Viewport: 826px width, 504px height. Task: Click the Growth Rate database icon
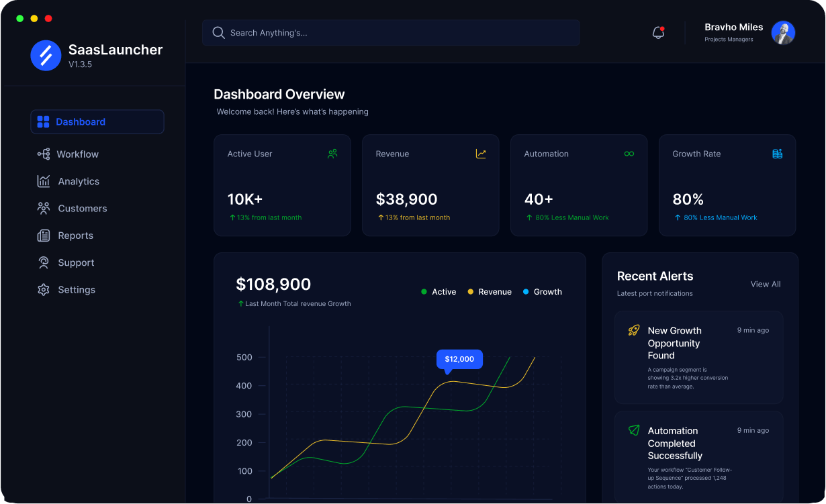pyautogui.click(x=777, y=154)
